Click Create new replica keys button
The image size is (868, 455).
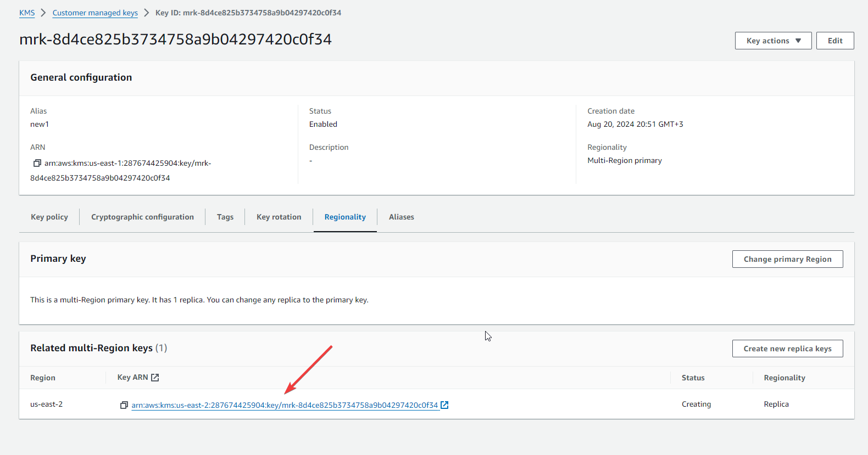coord(787,349)
